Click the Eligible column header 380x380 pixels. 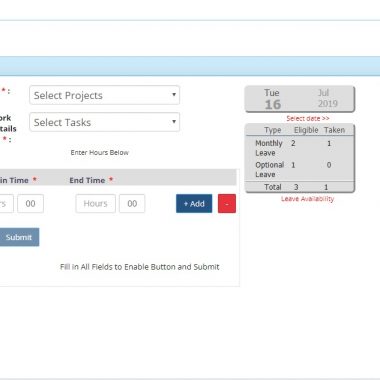pos(306,130)
